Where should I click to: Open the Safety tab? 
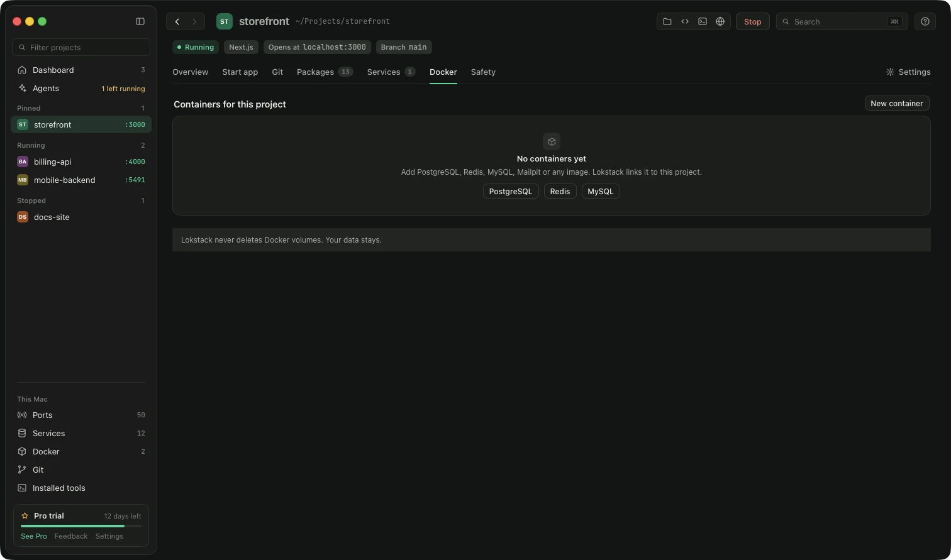point(483,72)
